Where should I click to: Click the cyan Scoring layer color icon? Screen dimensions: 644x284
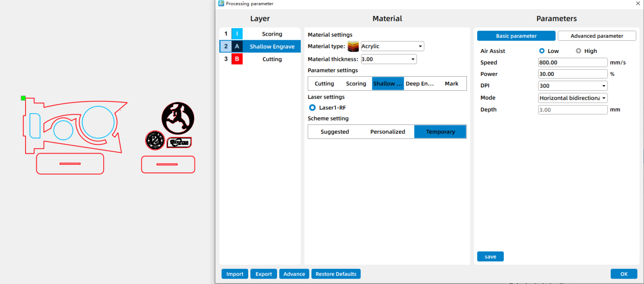pyautogui.click(x=237, y=34)
